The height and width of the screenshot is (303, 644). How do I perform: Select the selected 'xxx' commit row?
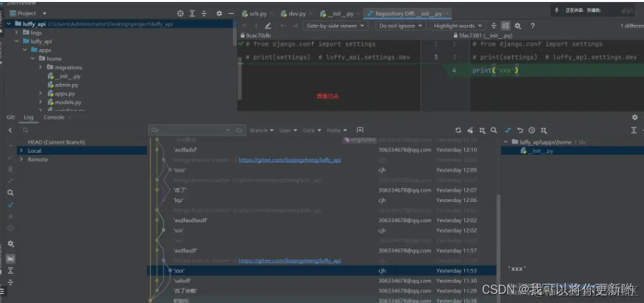[x=321, y=271]
